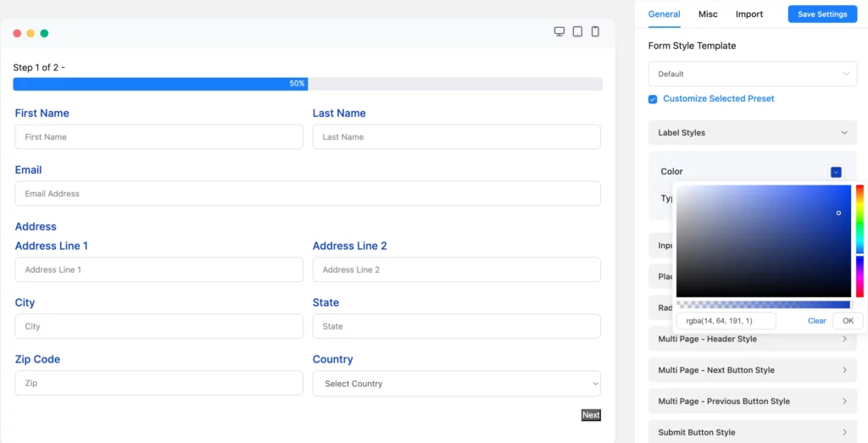Click the 'Country' label
868x443 pixels.
pos(332,359)
